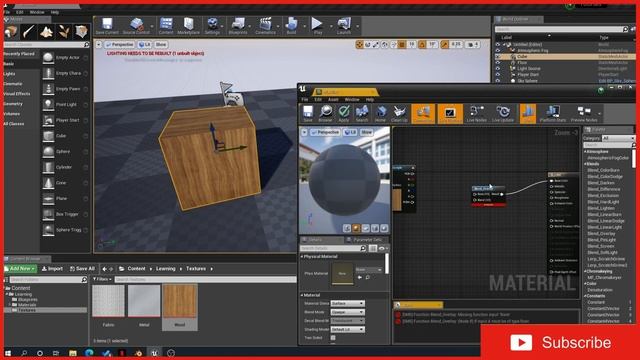The image size is (640, 360).
Task: Collapse the Physical Material section
Action: pyautogui.click(x=302, y=256)
